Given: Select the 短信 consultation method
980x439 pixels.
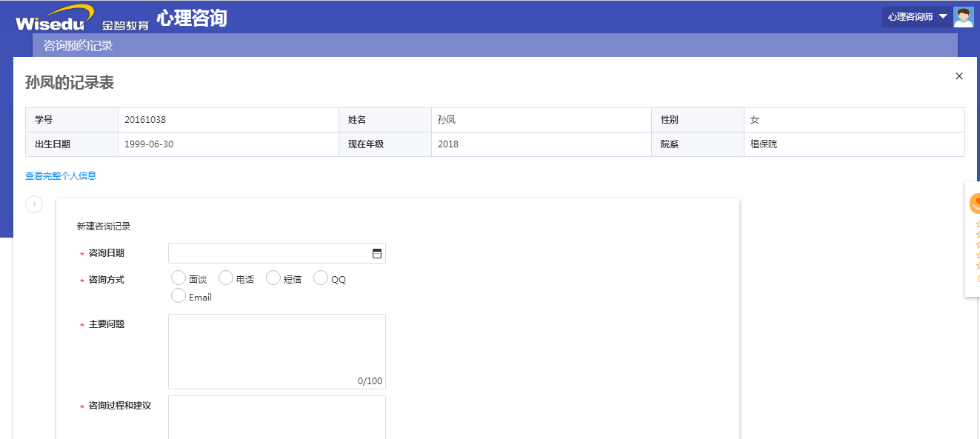Looking at the screenshot, I should pos(273,278).
